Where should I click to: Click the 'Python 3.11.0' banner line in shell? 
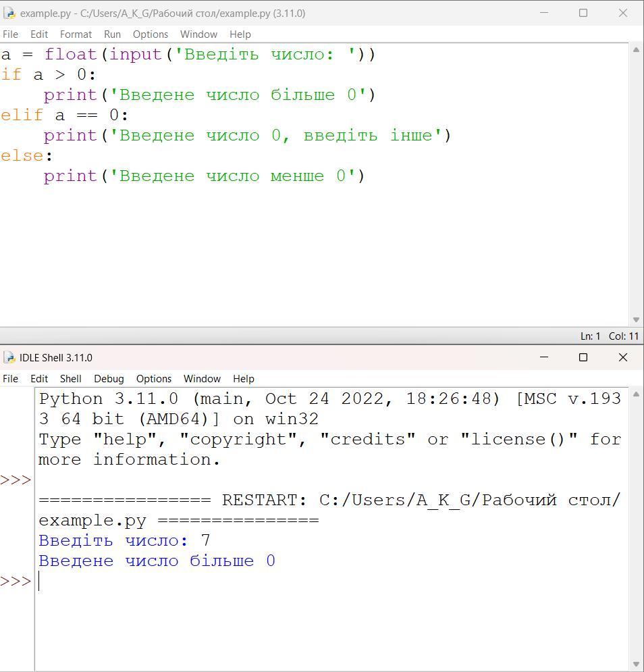330,399
